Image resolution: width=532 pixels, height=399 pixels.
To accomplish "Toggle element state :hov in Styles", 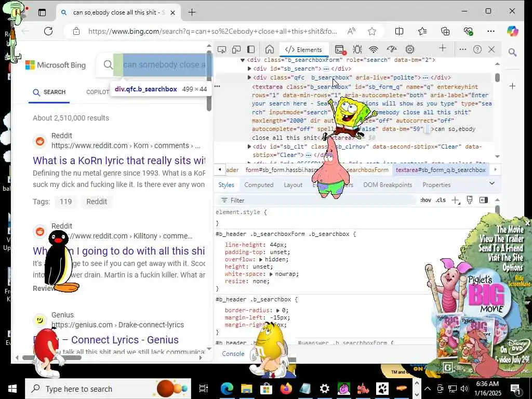I will coord(425,200).
